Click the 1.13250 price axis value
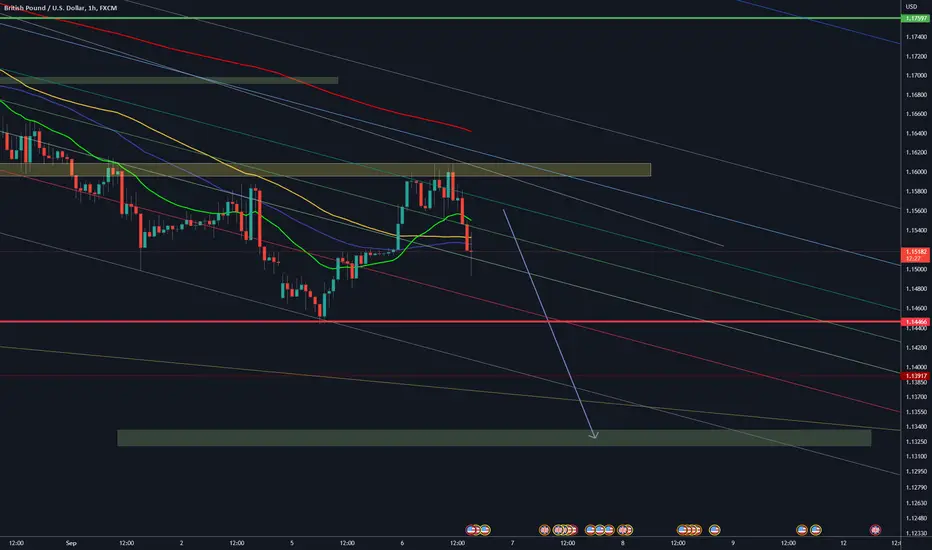 [916, 442]
